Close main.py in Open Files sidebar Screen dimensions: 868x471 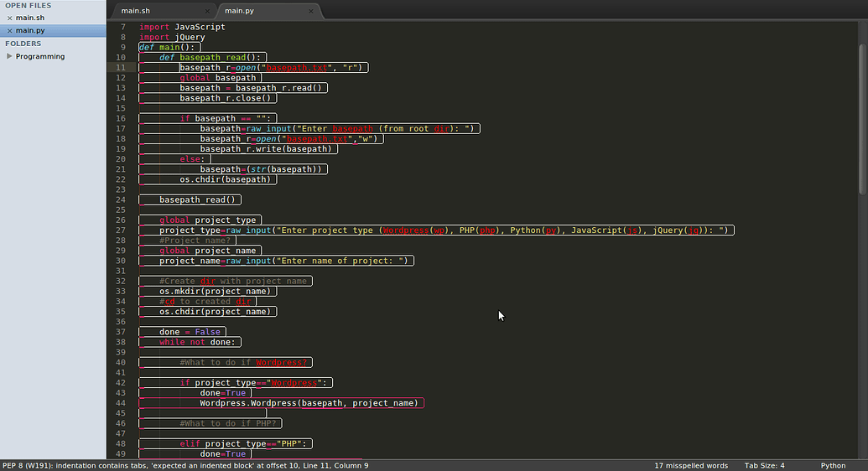pyautogui.click(x=9, y=30)
